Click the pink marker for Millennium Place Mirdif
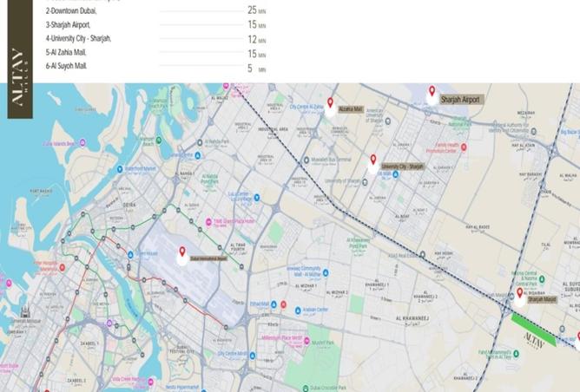 tap(306, 341)
